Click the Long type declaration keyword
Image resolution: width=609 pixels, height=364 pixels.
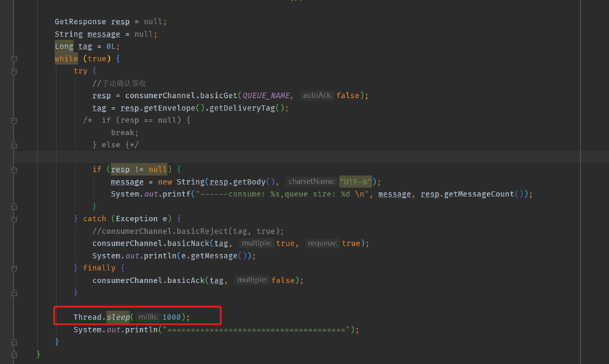64,46
